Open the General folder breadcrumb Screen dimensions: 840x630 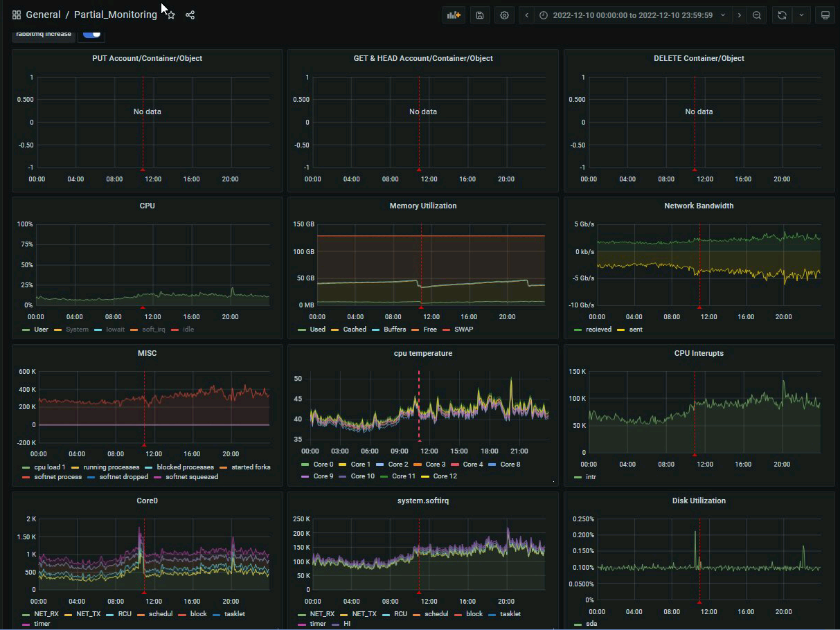(43, 15)
